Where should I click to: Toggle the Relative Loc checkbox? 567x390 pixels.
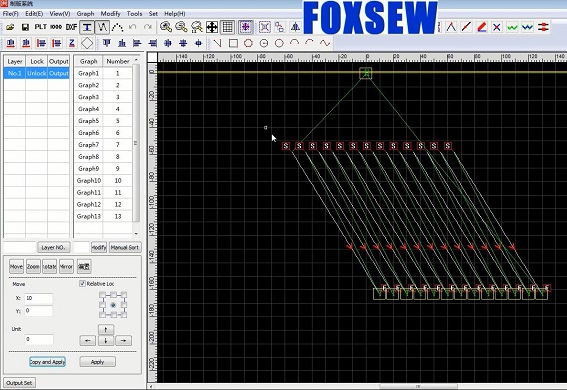coord(82,283)
